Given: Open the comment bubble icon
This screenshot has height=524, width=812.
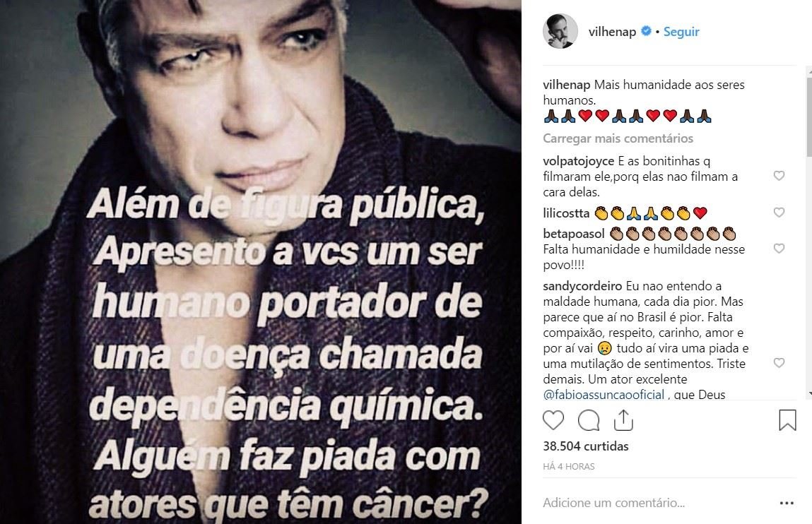Looking at the screenshot, I should point(588,420).
